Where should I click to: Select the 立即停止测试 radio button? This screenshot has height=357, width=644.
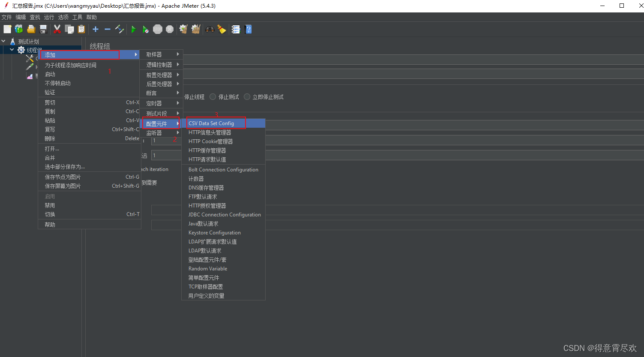pyautogui.click(x=247, y=97)
